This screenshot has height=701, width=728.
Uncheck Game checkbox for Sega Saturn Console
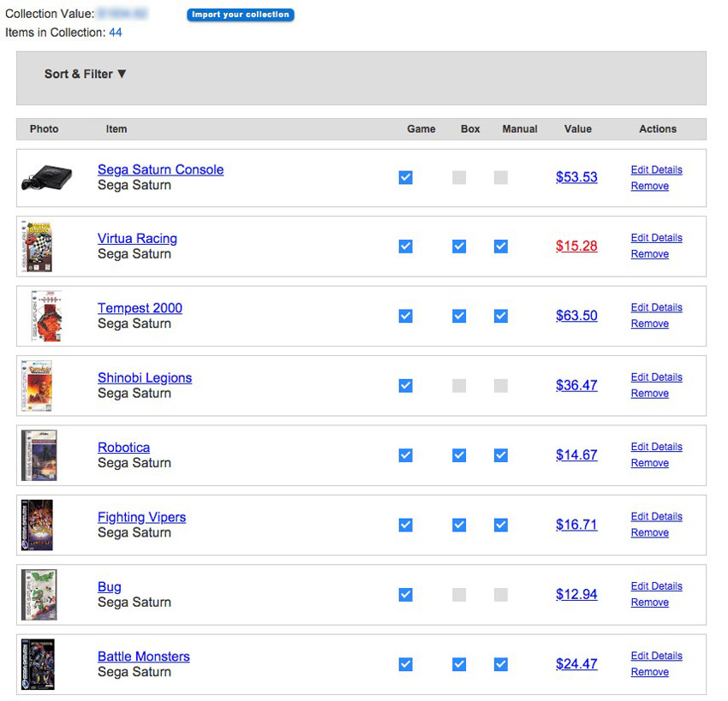405,177
